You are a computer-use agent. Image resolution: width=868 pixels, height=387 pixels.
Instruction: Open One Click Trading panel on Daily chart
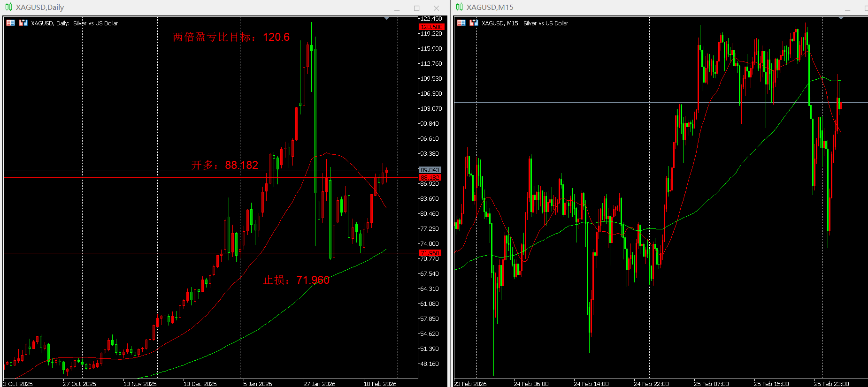[x=10, y=23]
